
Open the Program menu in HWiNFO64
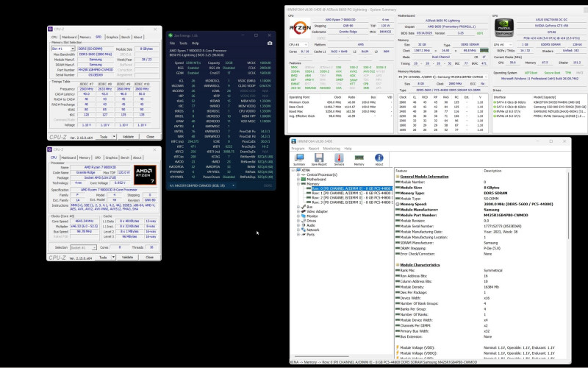298,149
